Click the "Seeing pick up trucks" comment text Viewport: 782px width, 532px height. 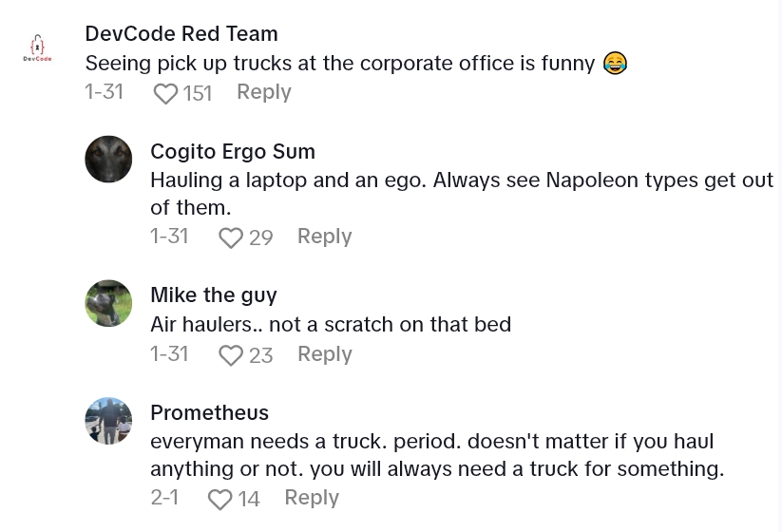click(x=340, y=63)
